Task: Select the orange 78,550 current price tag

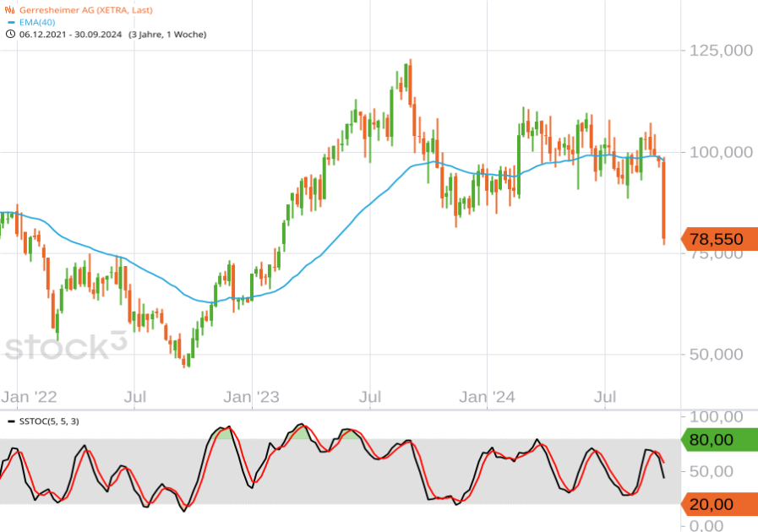Action: 719,239
